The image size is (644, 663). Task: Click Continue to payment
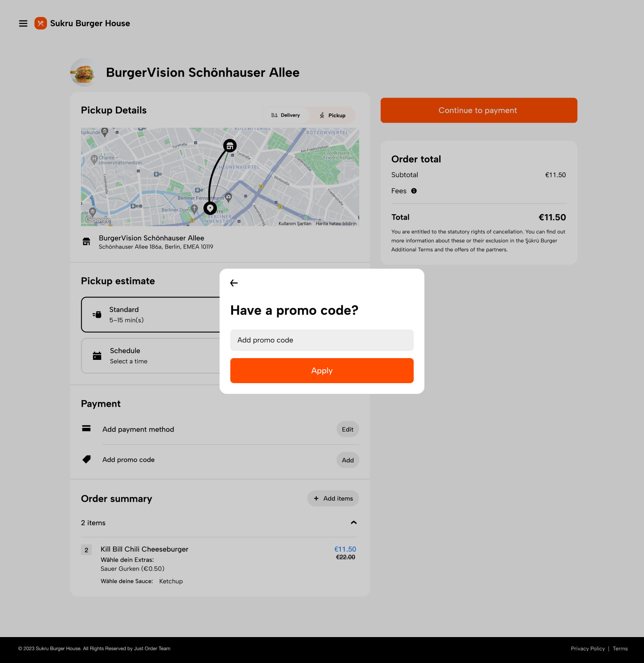click(x=479, y=110)
